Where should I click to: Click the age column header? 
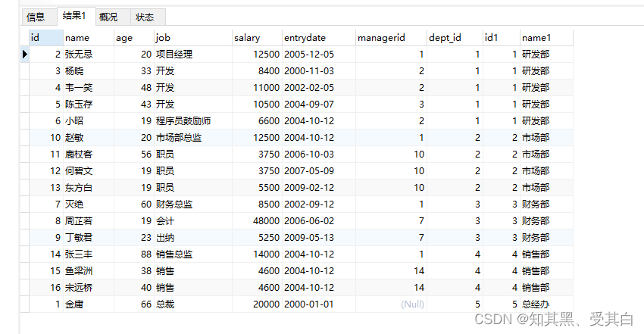(134, 38)
